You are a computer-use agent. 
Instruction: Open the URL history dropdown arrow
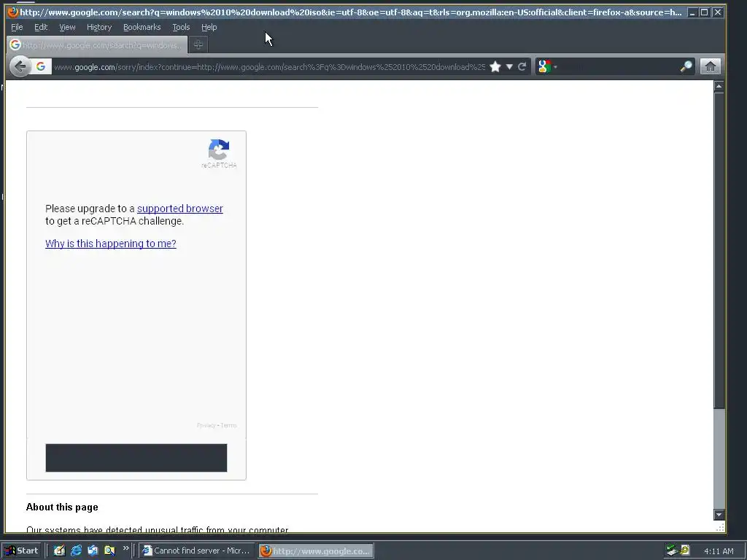point(509,66)
